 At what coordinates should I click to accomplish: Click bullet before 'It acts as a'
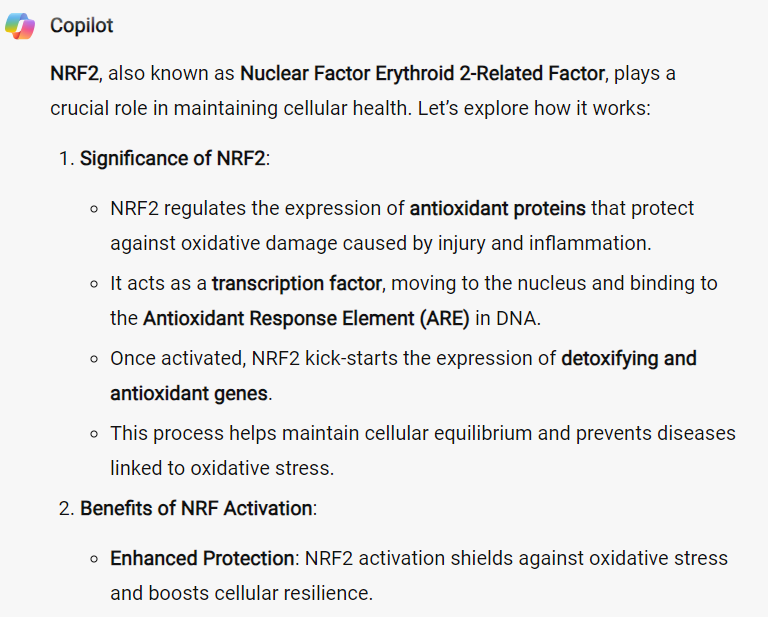95,285
